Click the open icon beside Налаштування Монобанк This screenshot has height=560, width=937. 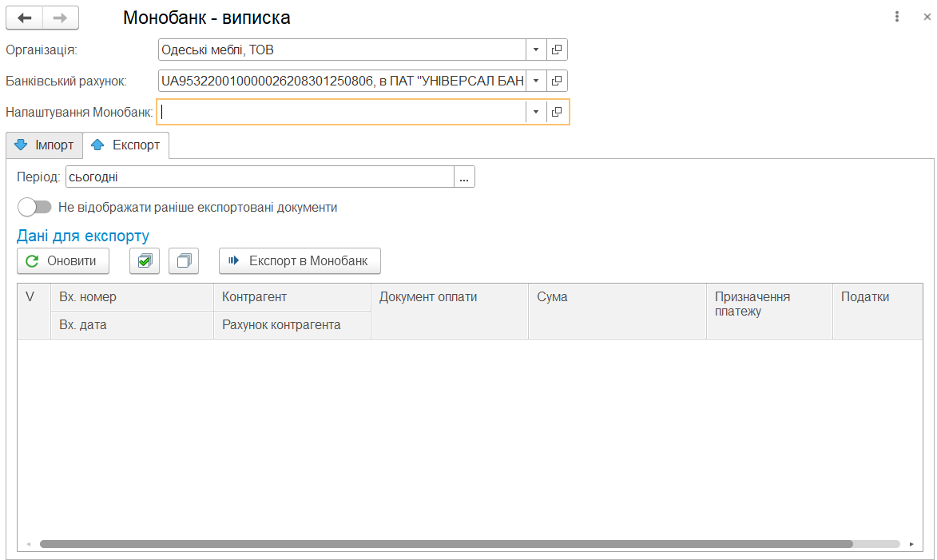point(558,112)
